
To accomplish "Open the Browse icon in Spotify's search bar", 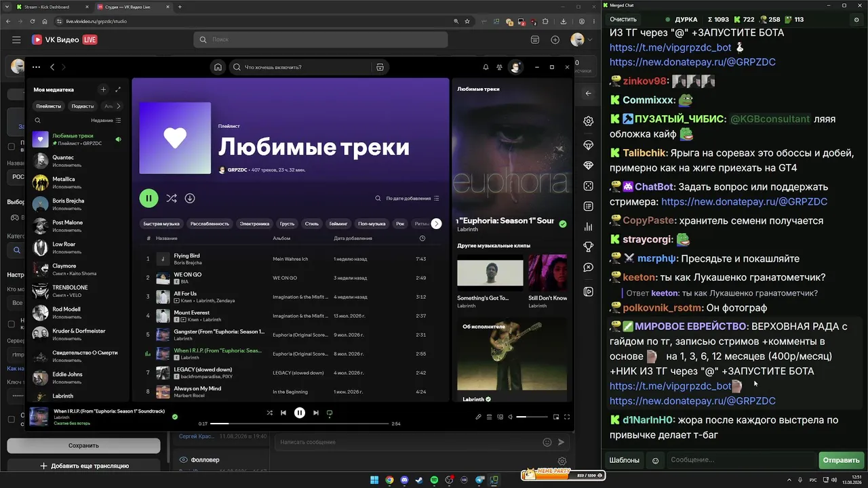I will click(x=380, y=67).
